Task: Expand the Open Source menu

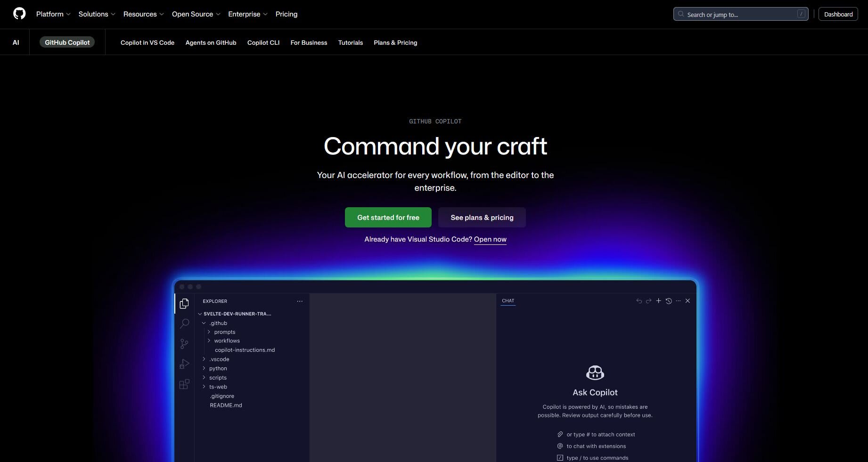Action: coord(196,14)
